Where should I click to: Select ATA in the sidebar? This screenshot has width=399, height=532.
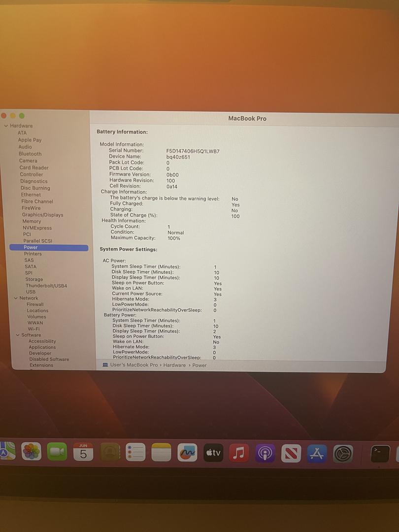[x=22, y=133]
